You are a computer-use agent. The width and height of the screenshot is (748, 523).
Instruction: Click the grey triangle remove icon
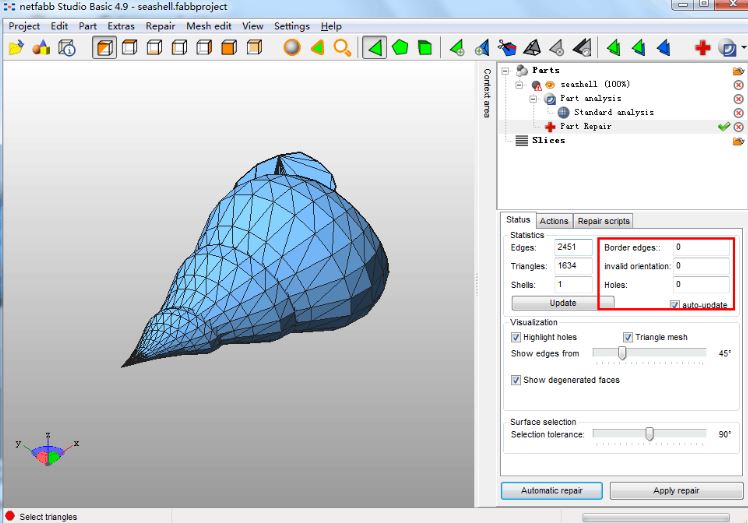[557, 48]
